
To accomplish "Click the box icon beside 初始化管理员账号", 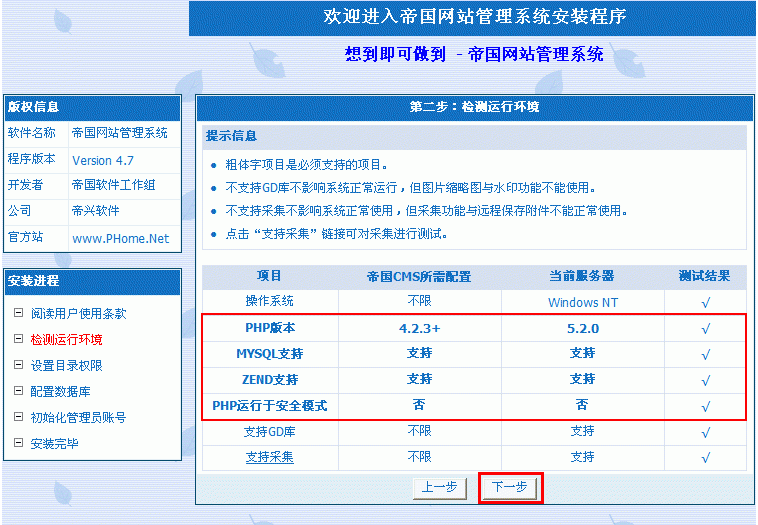I will tap(18, 417).
